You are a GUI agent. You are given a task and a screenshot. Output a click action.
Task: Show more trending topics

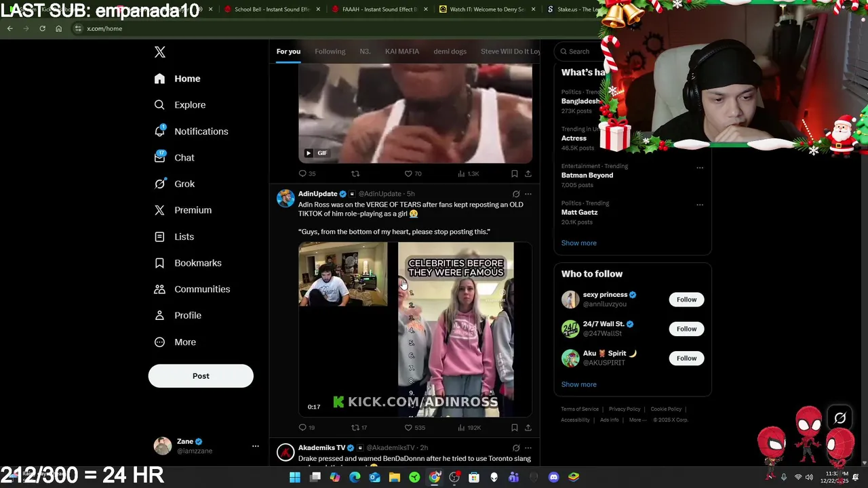click(579, 243)
